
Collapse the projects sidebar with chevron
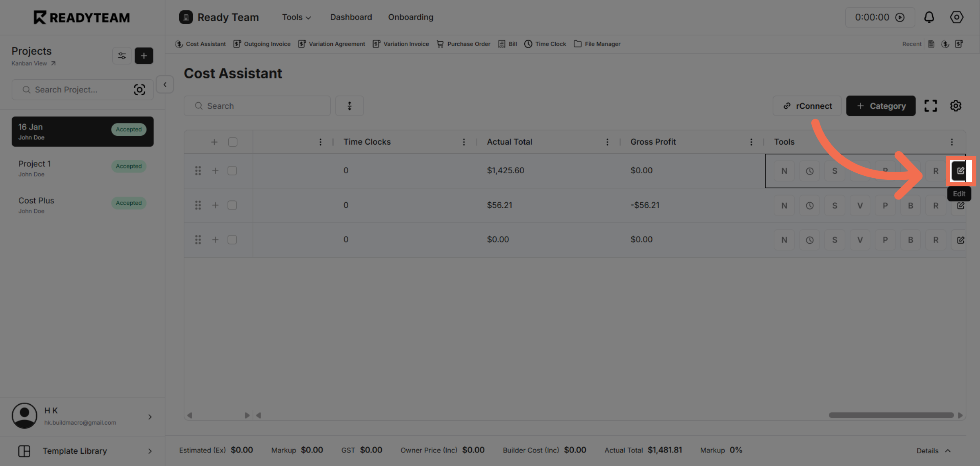coord(165,85)
